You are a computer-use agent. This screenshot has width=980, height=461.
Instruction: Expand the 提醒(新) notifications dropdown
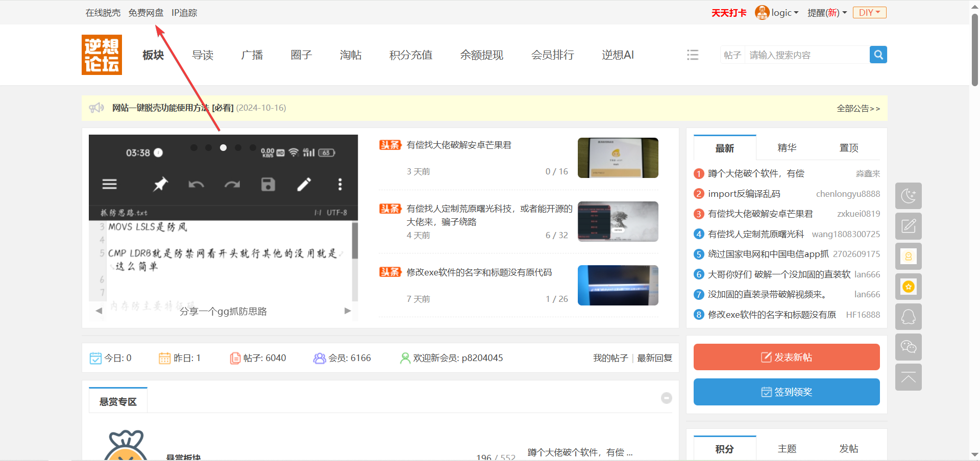(827, 13)
